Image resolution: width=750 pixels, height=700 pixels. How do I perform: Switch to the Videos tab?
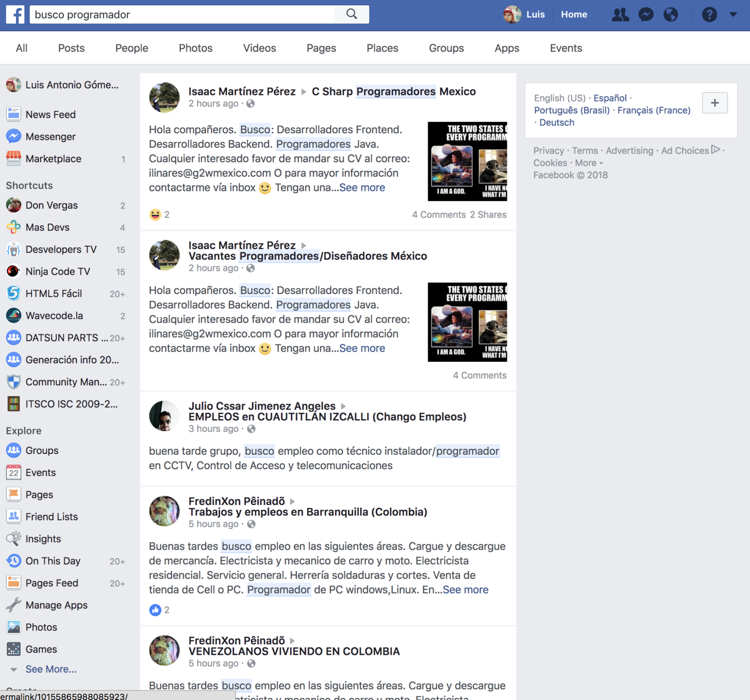(x=260, y=48)
